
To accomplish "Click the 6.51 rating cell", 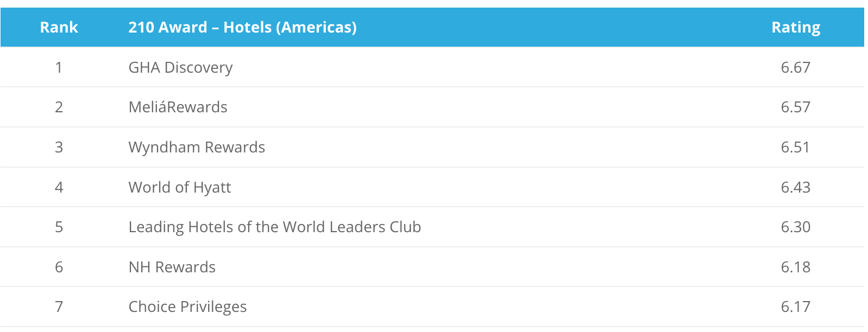I will click(x=795, y=147).
